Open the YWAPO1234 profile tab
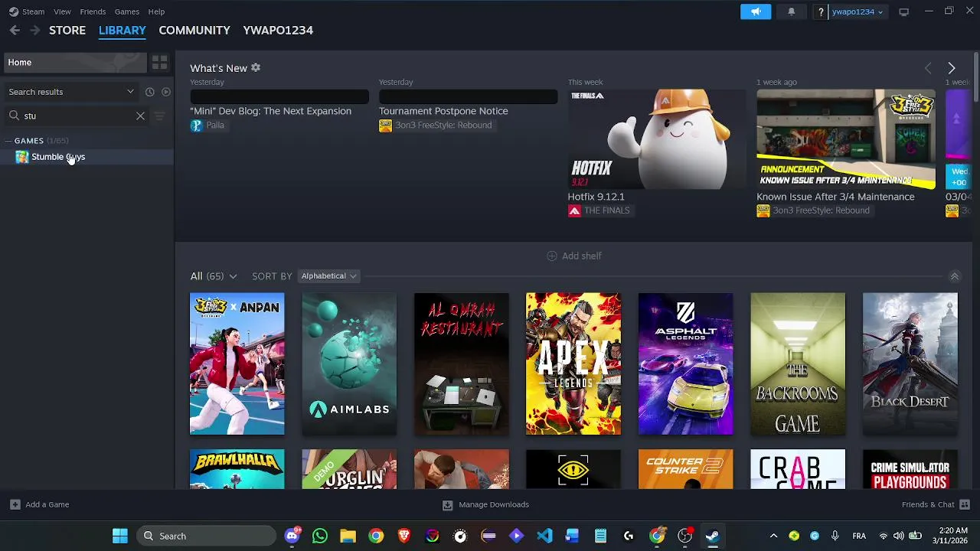The height and width of the screenshot is (551, 980). 278,30
